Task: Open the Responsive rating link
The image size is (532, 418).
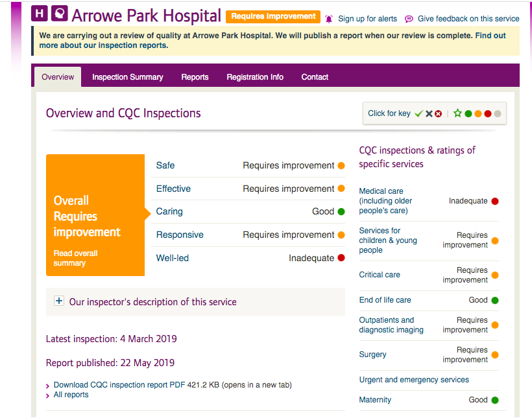Action: pyautogui.click(x=180, y=235)
